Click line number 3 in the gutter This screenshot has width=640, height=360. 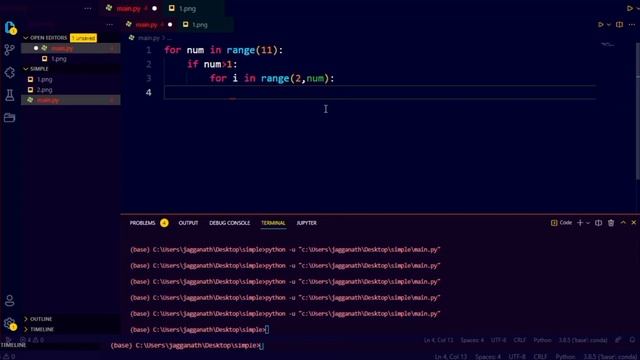[x=149, y=78]
